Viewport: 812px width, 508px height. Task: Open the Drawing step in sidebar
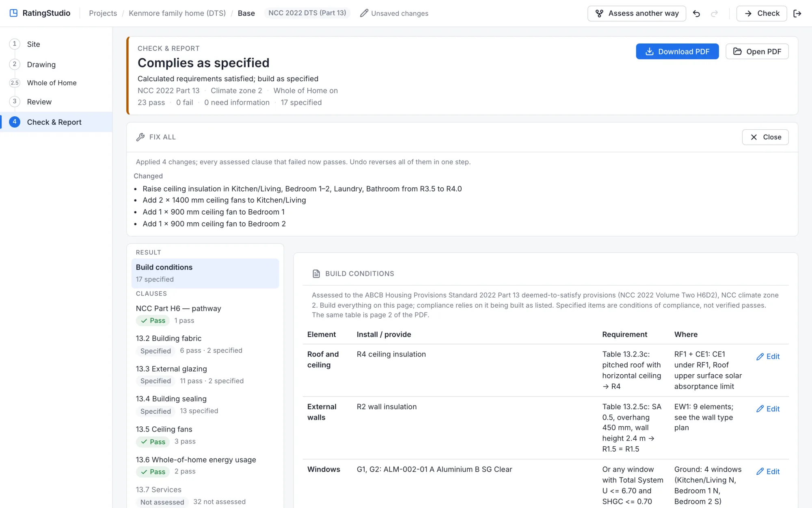point(56,64)
